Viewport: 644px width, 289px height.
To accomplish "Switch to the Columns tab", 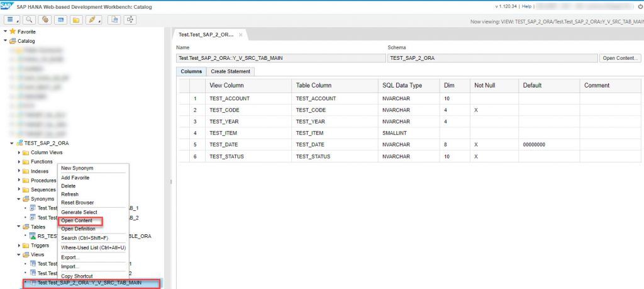I will [x=191, y=72].
